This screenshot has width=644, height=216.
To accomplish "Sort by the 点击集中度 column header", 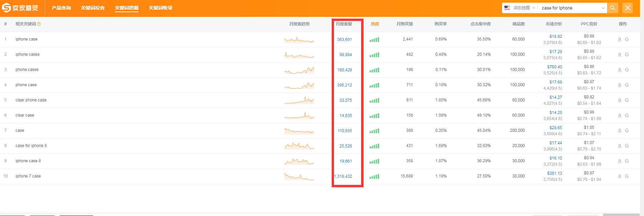I will [480, 24].
